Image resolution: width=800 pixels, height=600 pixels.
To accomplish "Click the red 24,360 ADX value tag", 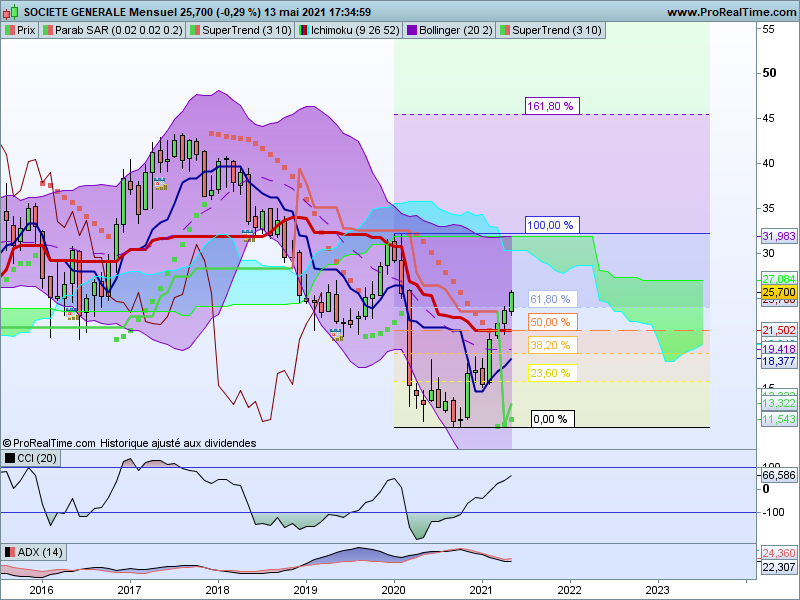I will click(x=779, y=553).
